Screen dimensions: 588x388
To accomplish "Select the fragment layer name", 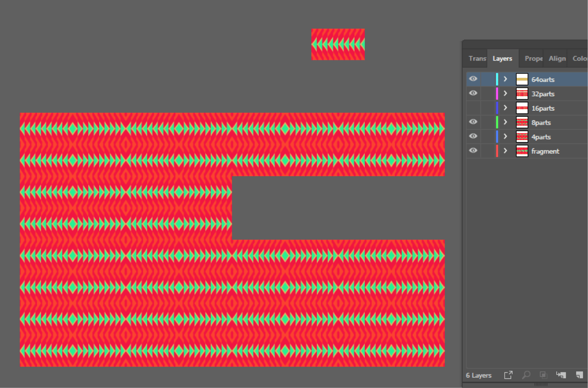I will (545, 151).
